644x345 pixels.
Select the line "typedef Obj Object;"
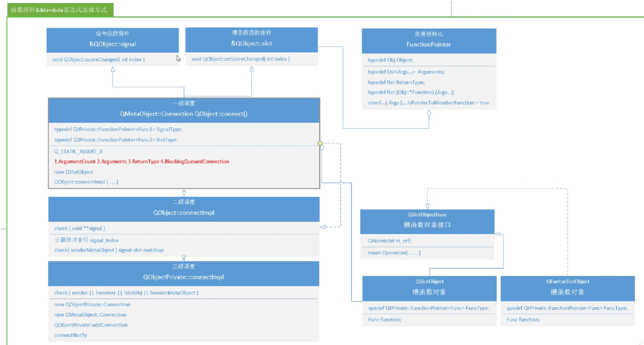tap(391, 60)
